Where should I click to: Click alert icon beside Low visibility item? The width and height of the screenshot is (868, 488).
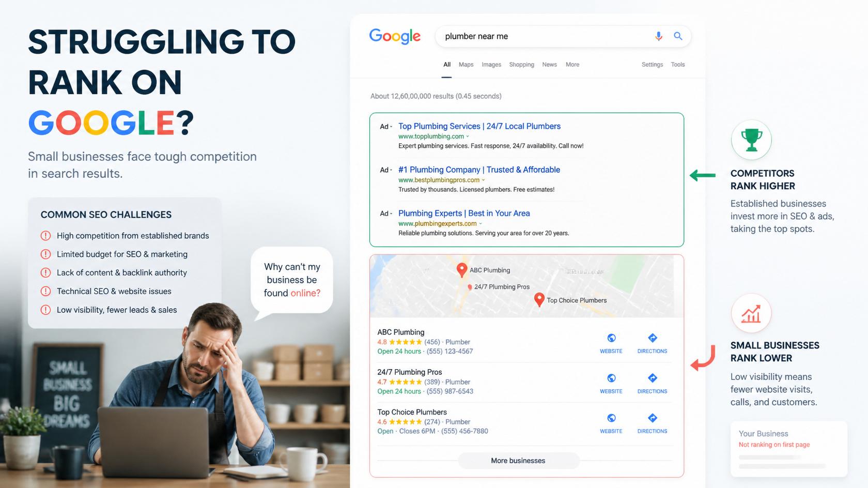click(x=45, y=310)
